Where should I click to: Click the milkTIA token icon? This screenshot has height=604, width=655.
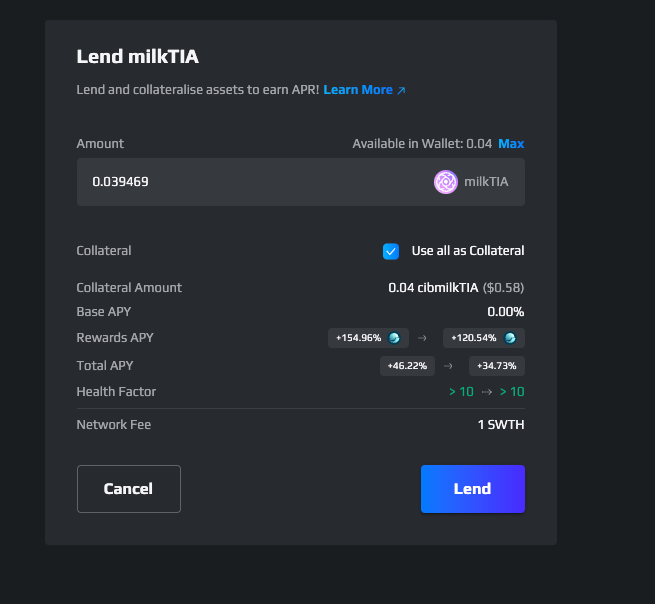(x=446, y=182)
